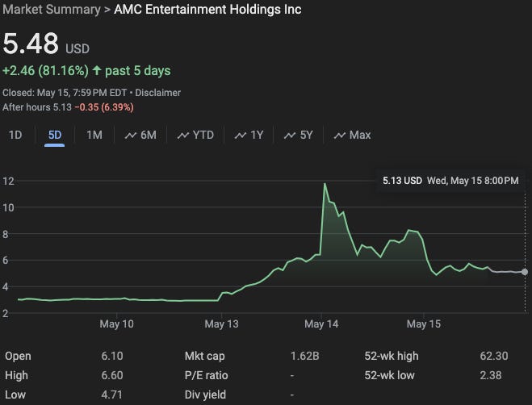Open the Market Summary breadcrumb link
The height and width of the screenshot is (405, 532).
(52, 9)
